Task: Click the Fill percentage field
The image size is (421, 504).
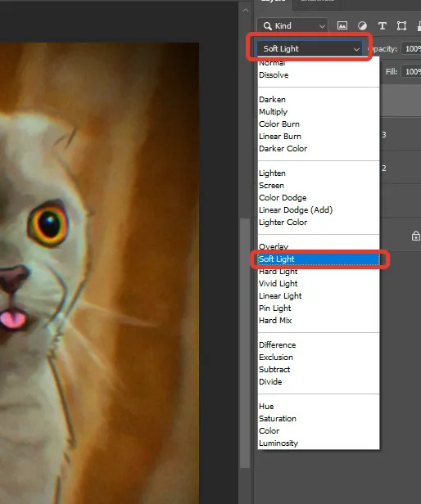Action: point(411,71)
